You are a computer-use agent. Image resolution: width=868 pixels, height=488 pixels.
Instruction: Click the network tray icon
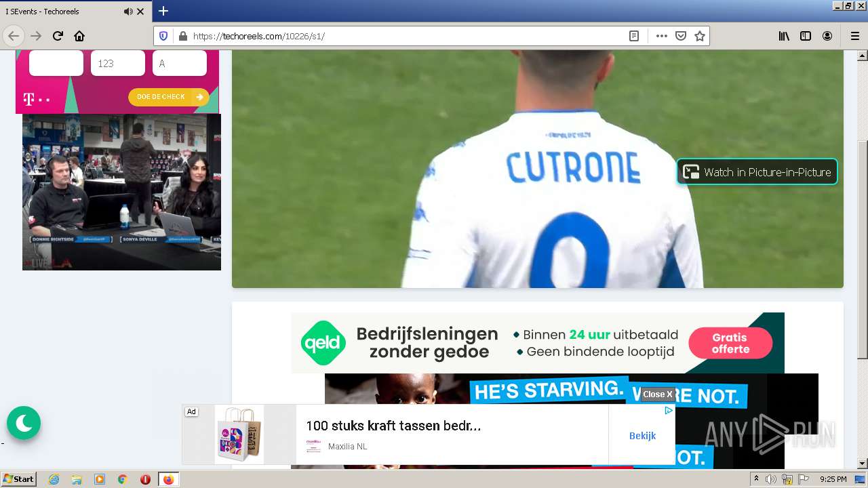click(x=787, y=479)
